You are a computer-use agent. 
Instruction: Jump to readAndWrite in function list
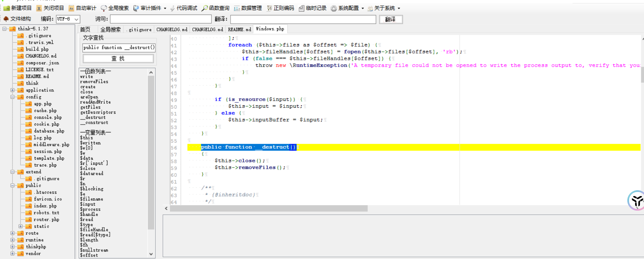(x=95, y=102)
